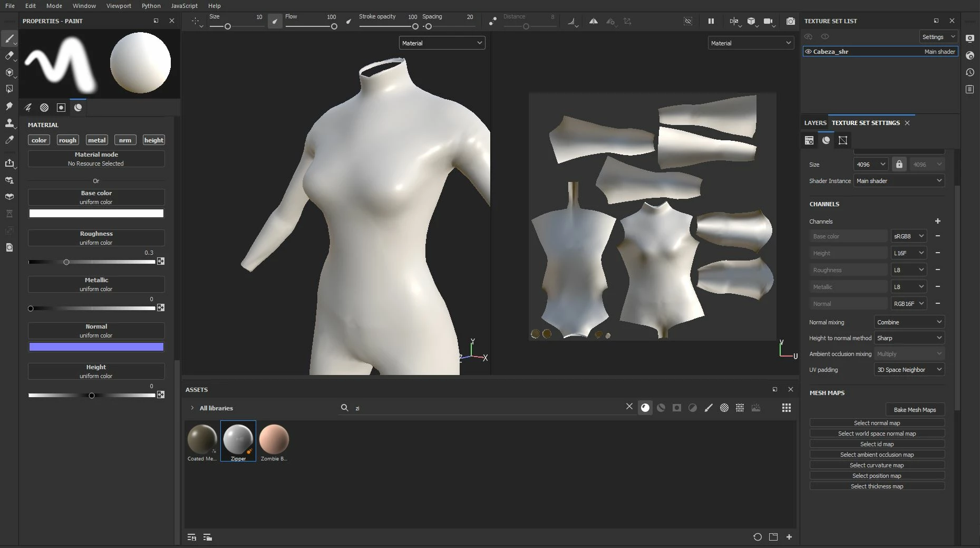Toggle visibility of Cabeza_shr texture set
This screenshot has width=980, height=548.
[x=808, y=52]
